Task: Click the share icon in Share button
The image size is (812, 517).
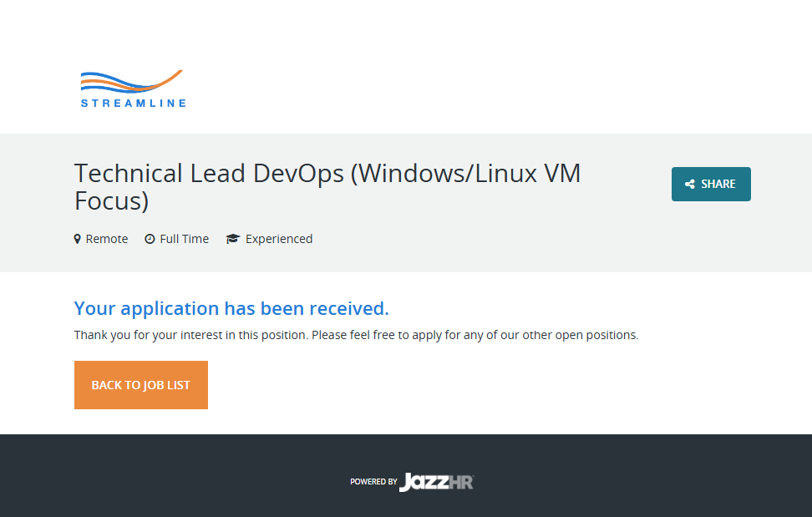Action: point(690,185)
